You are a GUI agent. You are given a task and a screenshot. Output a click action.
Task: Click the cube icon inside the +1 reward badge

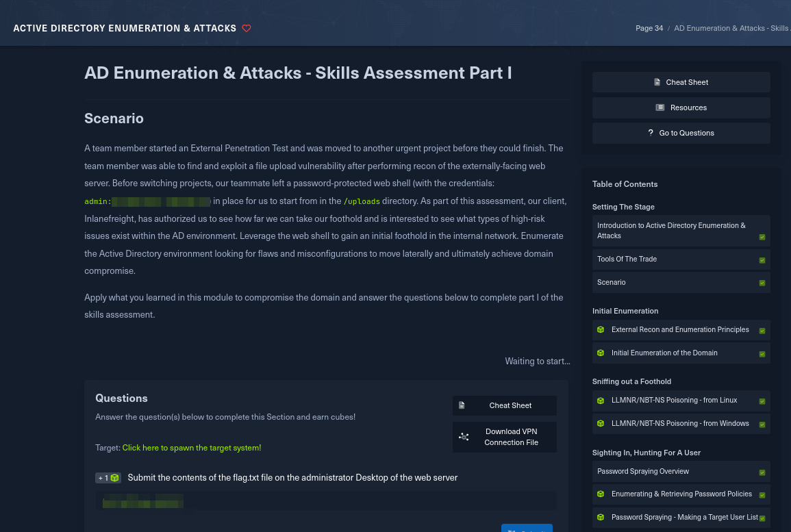click(114, 478)
